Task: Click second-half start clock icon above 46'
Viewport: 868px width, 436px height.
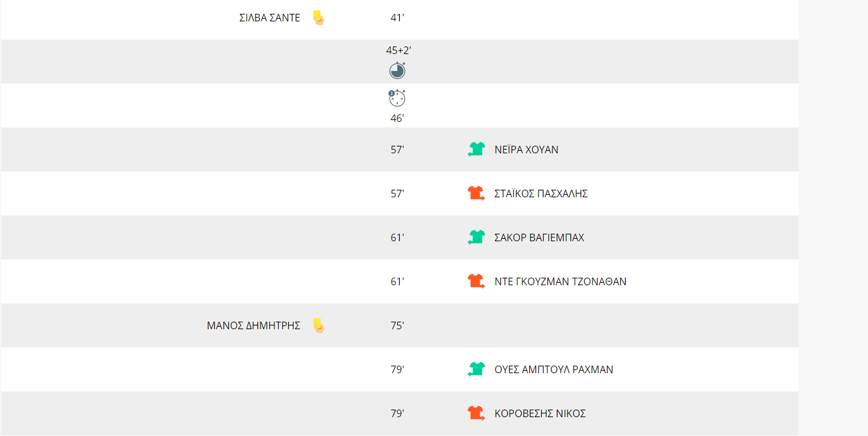Action: pos(397,98)
